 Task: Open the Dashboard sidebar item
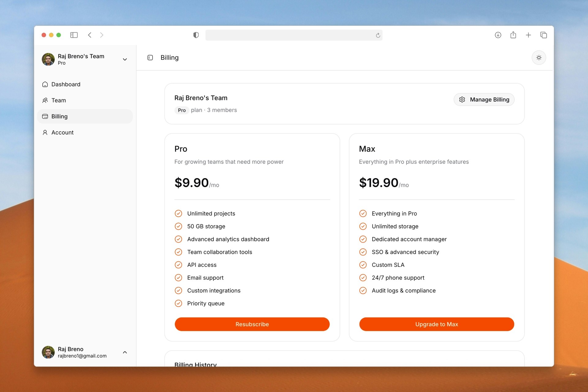(x=66, y=84)
